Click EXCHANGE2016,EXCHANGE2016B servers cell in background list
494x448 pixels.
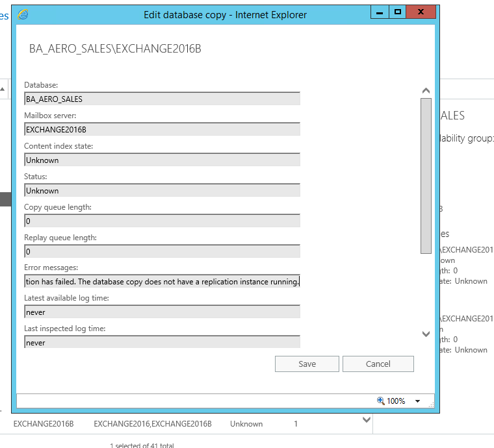click(x=153, y=424)
